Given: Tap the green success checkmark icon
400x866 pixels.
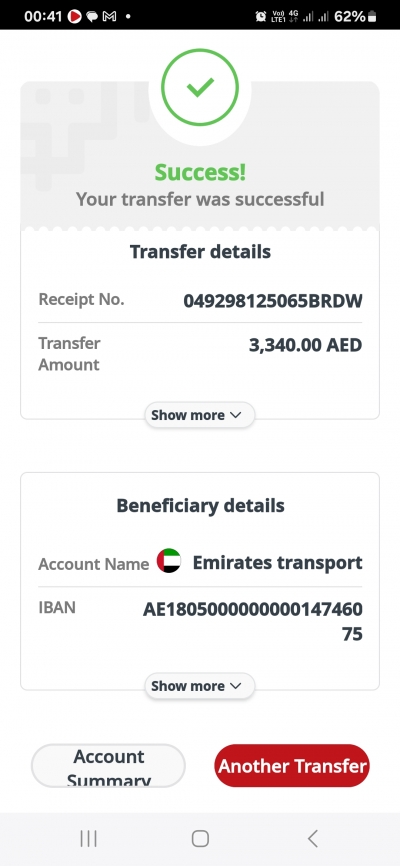Looking at the screenshot, I should point(200,87).
